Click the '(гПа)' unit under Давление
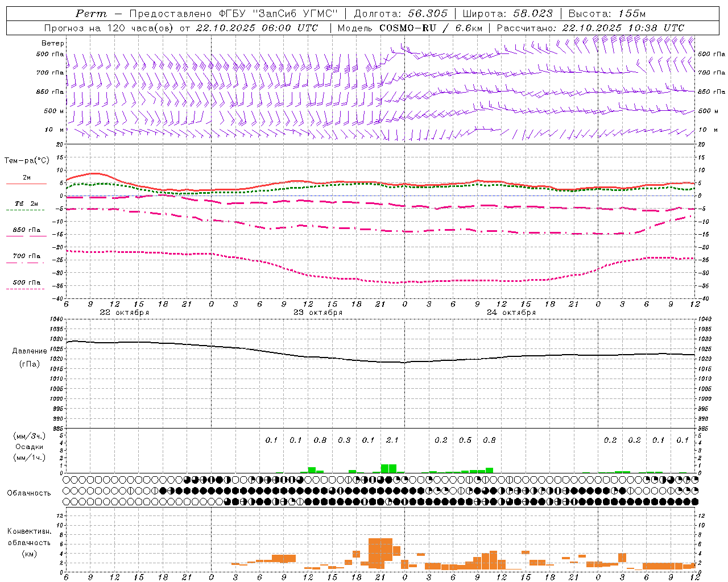The width and height of the screenshot is (728, 582). click(x=28, y=364)
